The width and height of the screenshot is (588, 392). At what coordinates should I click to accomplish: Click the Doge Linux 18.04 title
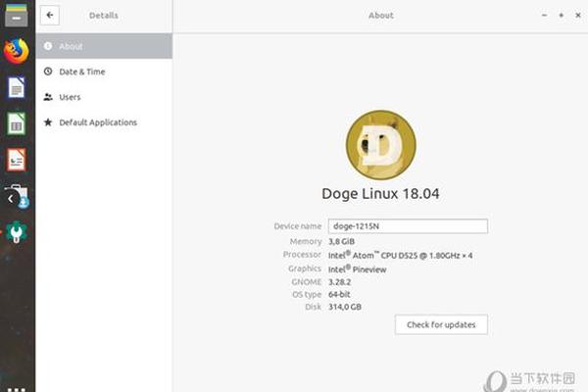pos(380,194)
